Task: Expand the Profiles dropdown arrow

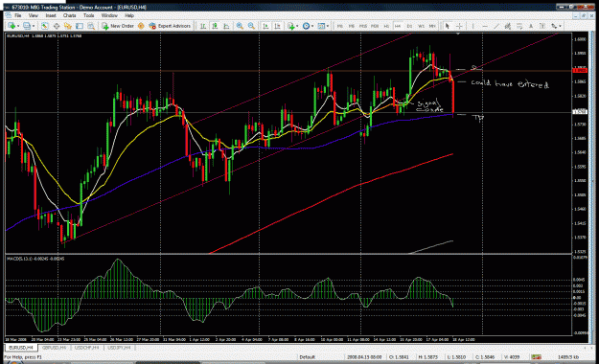Action: click(34, 26)
